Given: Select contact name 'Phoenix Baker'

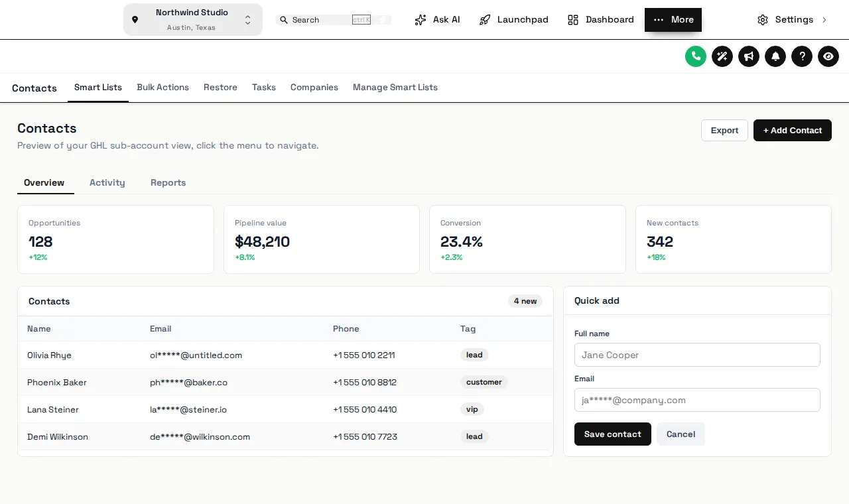Looking at the screenshot, I should 57,383.
